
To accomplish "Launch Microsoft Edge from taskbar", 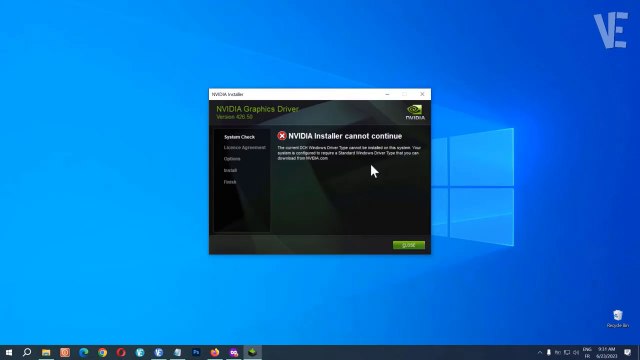I will [84, 352].
